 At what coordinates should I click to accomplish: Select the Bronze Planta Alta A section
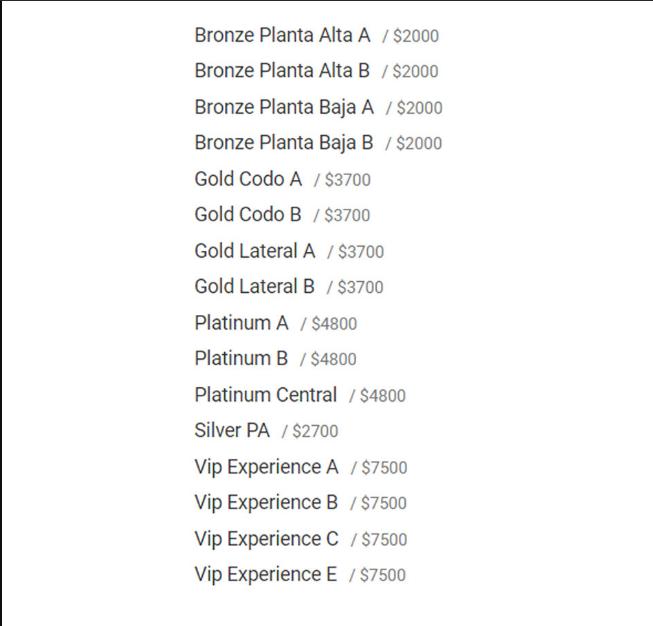pyautogui.click(x=282, y=36)
